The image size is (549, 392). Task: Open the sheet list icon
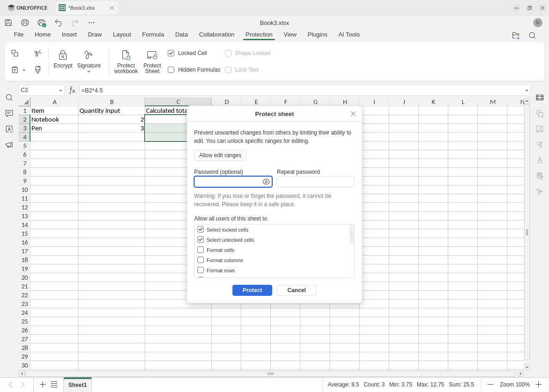point(54,385)
